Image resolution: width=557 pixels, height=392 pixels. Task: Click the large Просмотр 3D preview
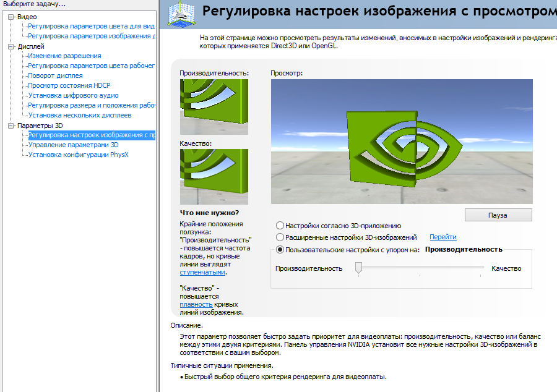tap(402, 142)
